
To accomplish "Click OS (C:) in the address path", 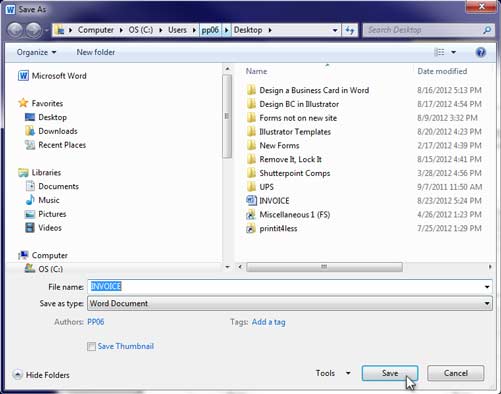I will 141,30.
